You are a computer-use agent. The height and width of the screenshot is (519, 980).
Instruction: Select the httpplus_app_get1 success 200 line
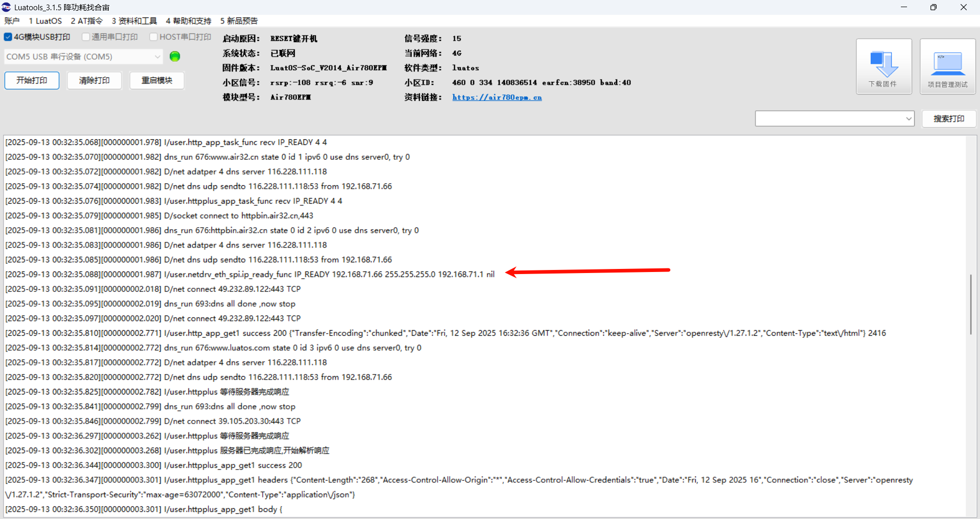(154, 465)
